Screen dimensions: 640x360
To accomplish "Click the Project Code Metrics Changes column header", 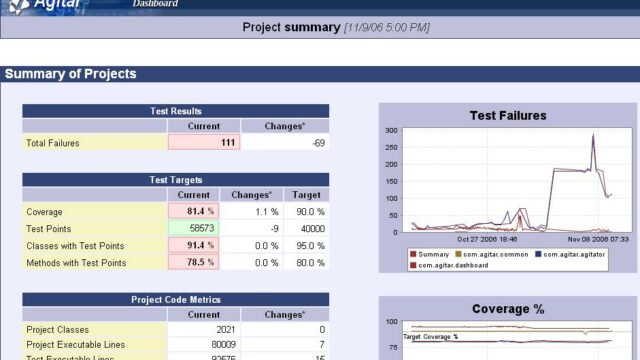I will [284, 315].
